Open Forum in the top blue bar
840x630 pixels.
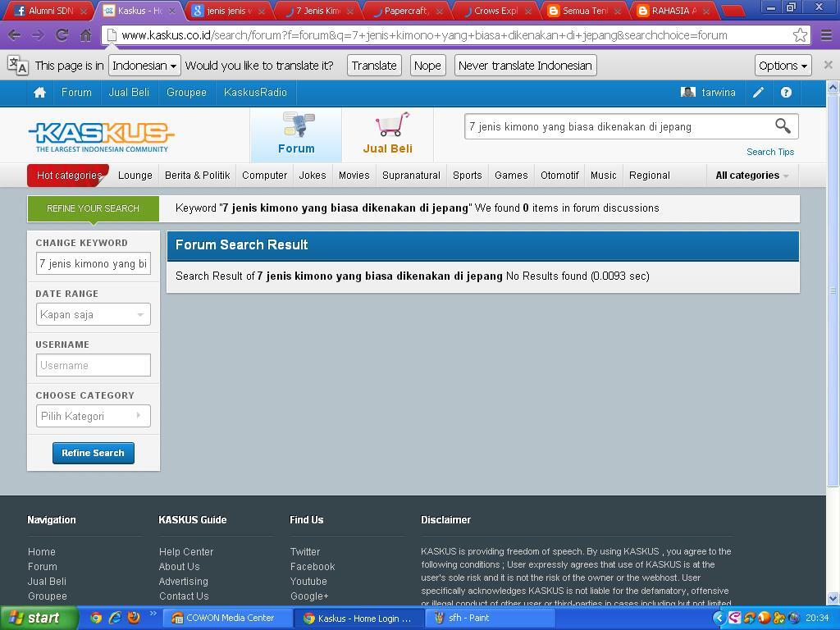click(76, 92)
